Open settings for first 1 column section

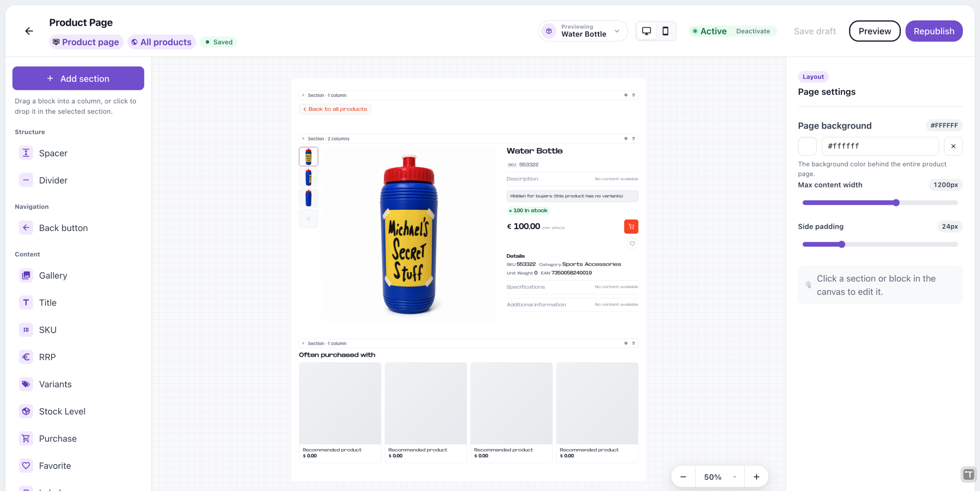(x=626, y=95)
